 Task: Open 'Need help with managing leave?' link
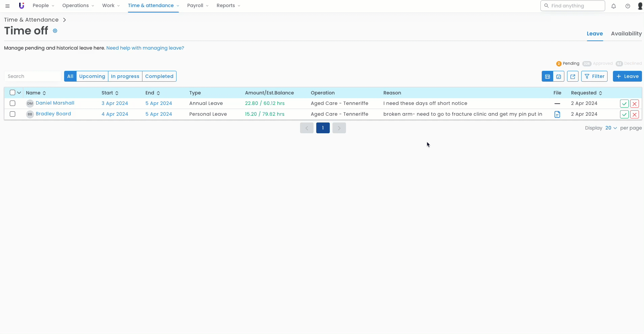tap(145, 48)
